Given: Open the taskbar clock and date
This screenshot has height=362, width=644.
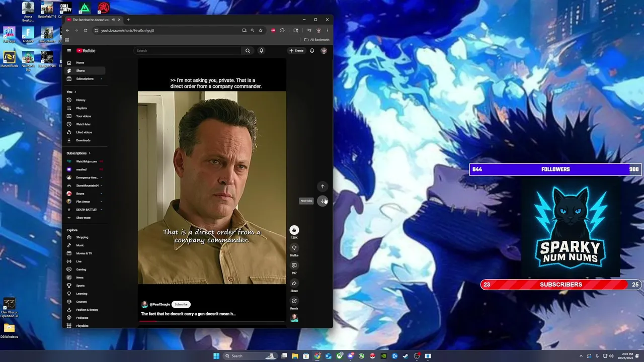Looking at the screenshot, I should (625, 356).
